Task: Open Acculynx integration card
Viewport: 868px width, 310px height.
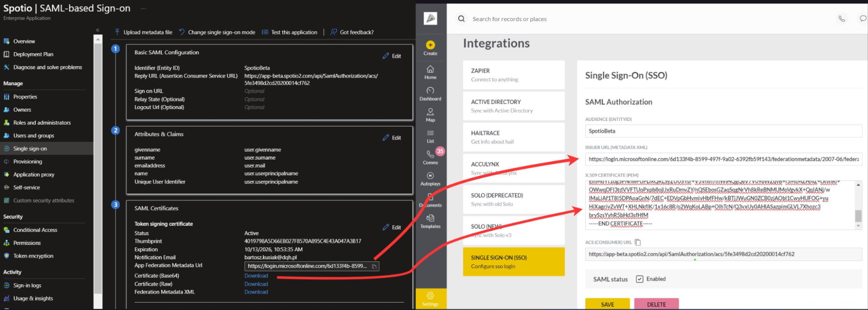Action: 514,168
